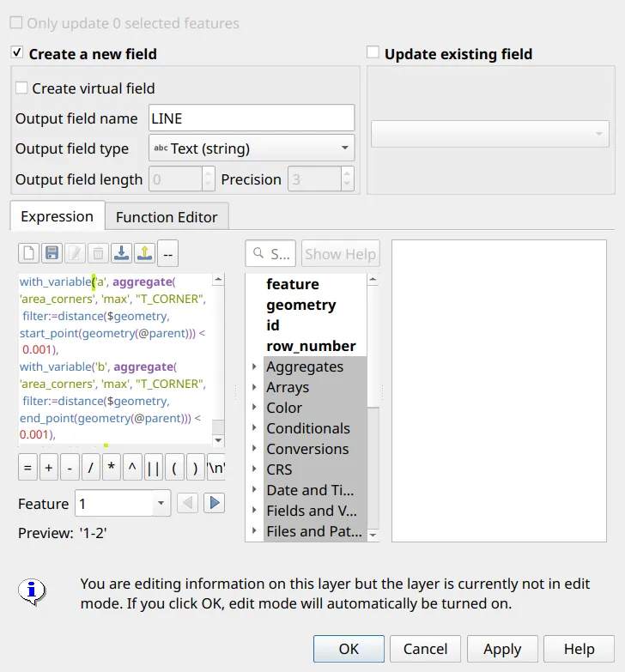Decrease the Output field length spinner
The image size is (625, 672).
[x=208, y=185]
